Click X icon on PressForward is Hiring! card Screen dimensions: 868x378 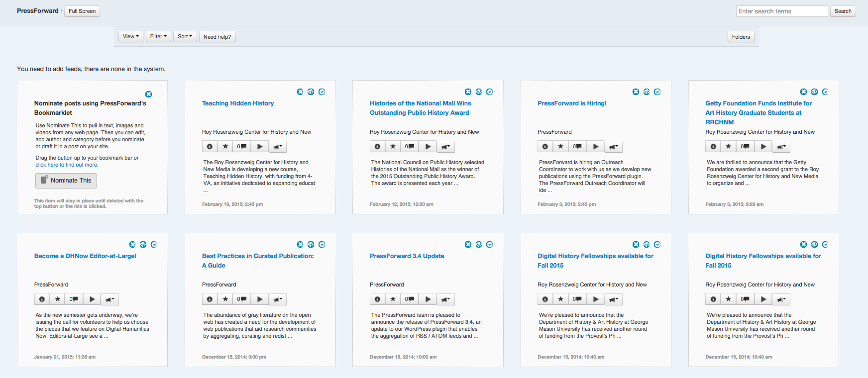[x=636, y=92]
